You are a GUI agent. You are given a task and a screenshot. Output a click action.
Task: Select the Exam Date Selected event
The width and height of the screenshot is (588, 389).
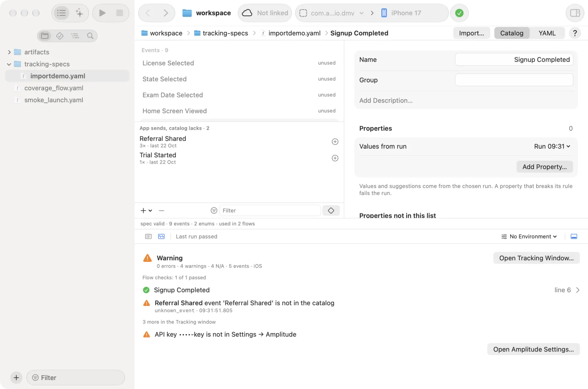point(239,95)
